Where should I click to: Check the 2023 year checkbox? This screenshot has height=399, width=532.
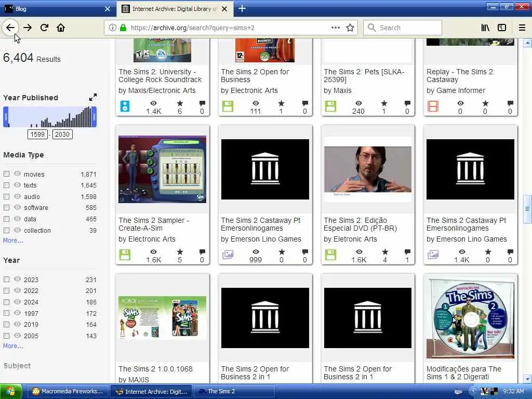pos(6,280)
